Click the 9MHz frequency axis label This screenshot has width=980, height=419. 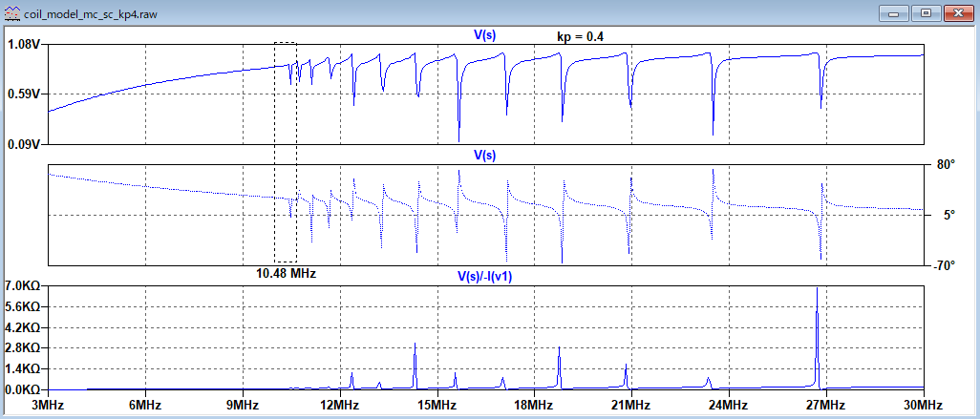click(244, 405)
